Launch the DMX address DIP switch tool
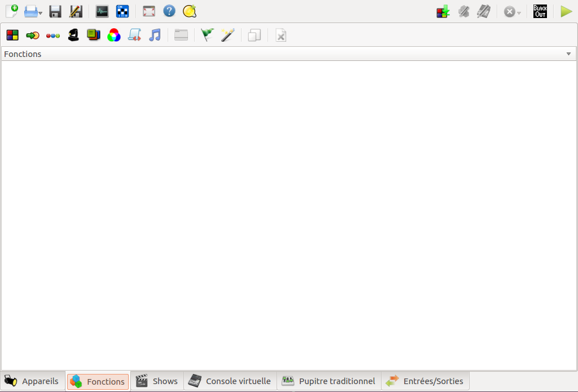Screen dimensions: 578x392 click(x=122, y=11)
